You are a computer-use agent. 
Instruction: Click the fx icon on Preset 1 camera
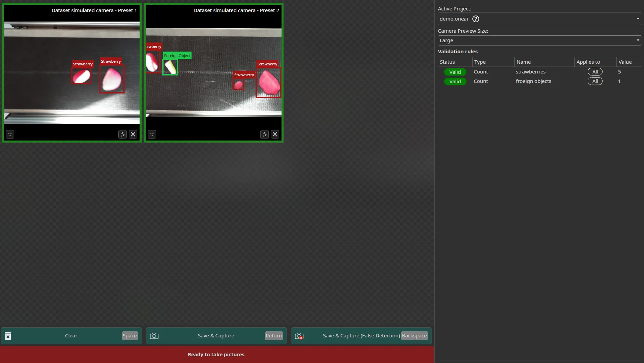[122, 134]
